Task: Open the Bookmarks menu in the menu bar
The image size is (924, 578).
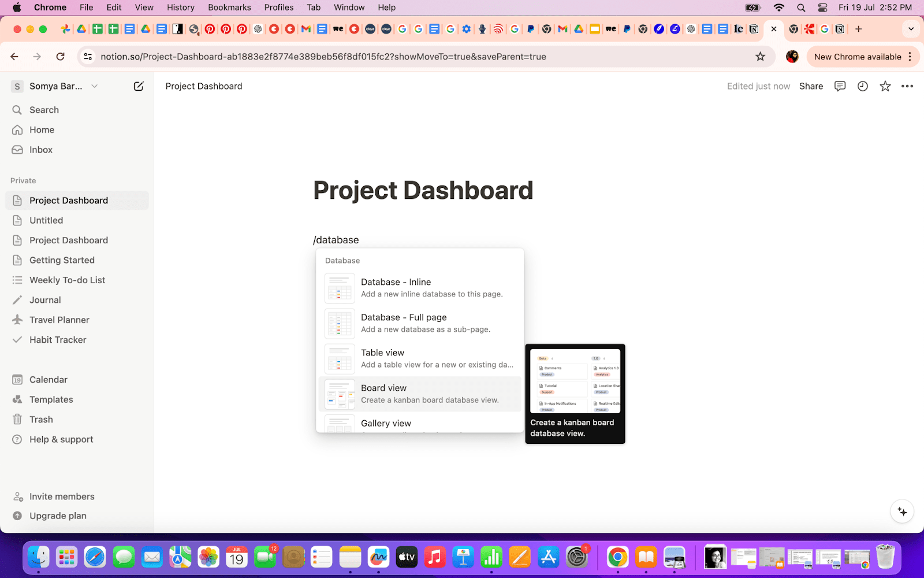Action: [229, 7]
